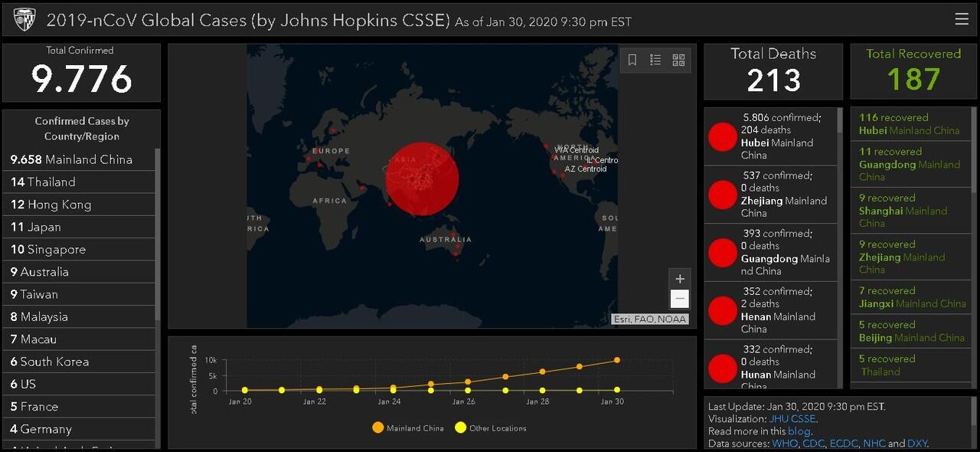Select Thailand in country list
The image size is (980, 452).
79,182
